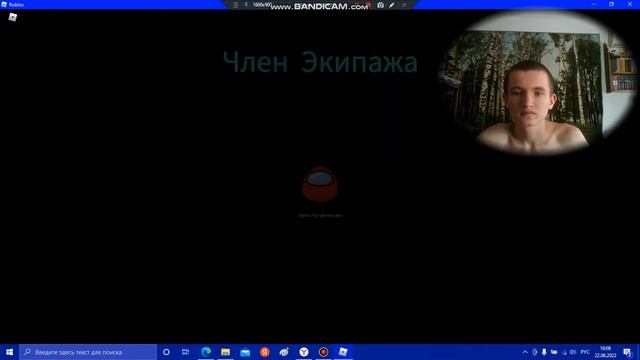Open Task View on the taskbar
The height and width of the screenshot is (360, 640).
tap(185, 352)
